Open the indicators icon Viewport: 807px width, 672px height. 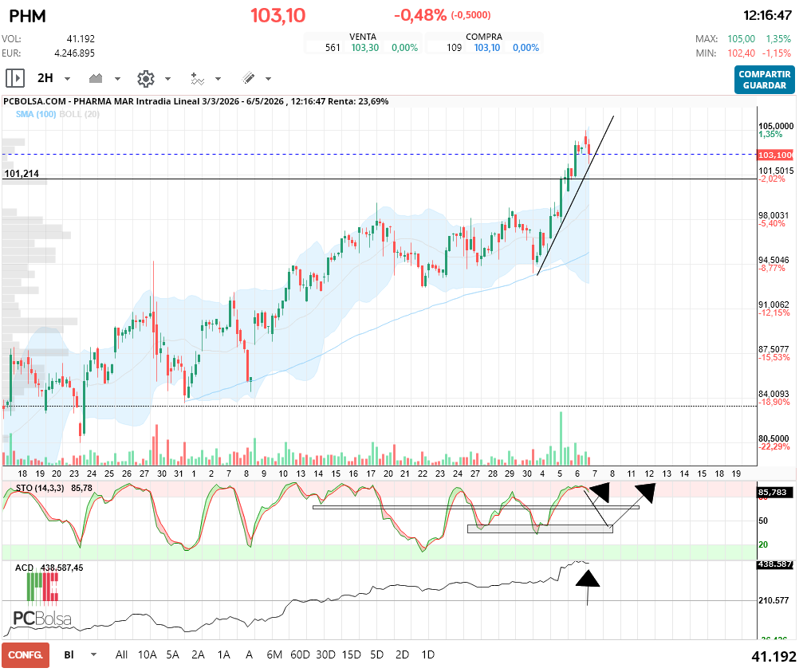point(198,78)
